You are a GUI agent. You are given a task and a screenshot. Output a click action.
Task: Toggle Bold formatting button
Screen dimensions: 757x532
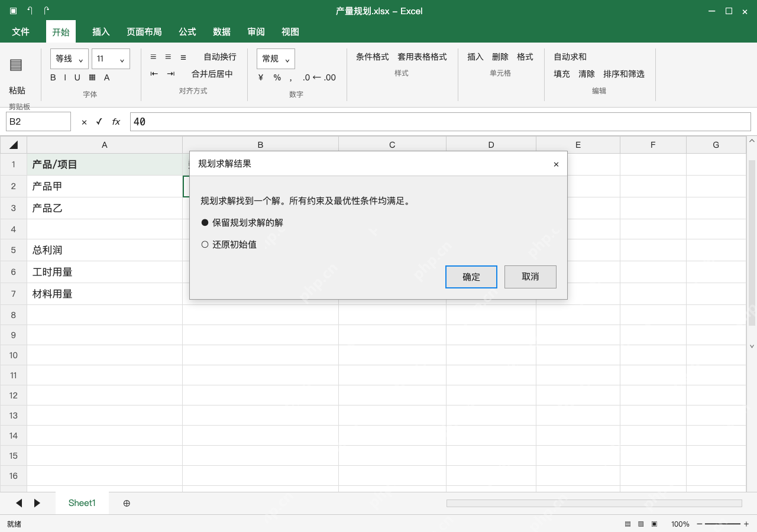tap(53, 77)
